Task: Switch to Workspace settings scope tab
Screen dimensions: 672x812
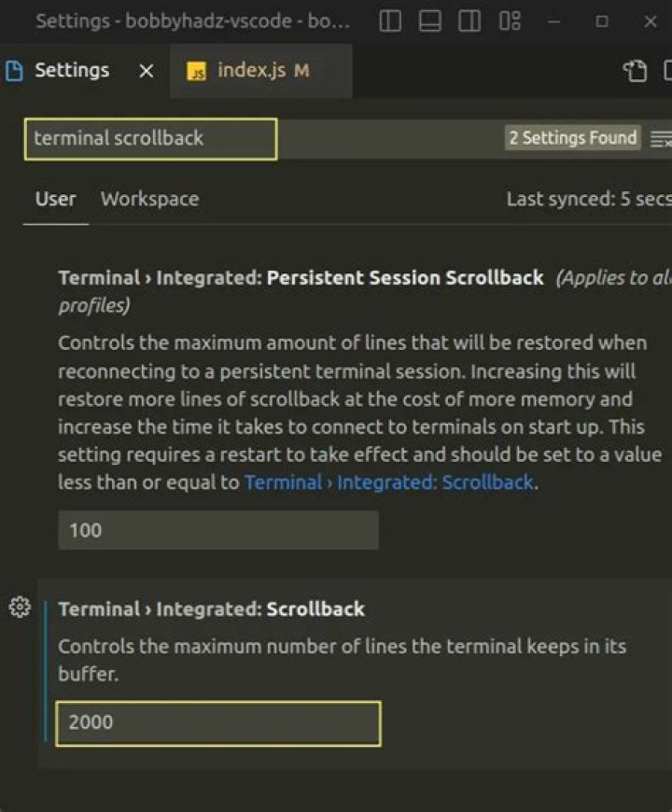Action: click(149, 200)
